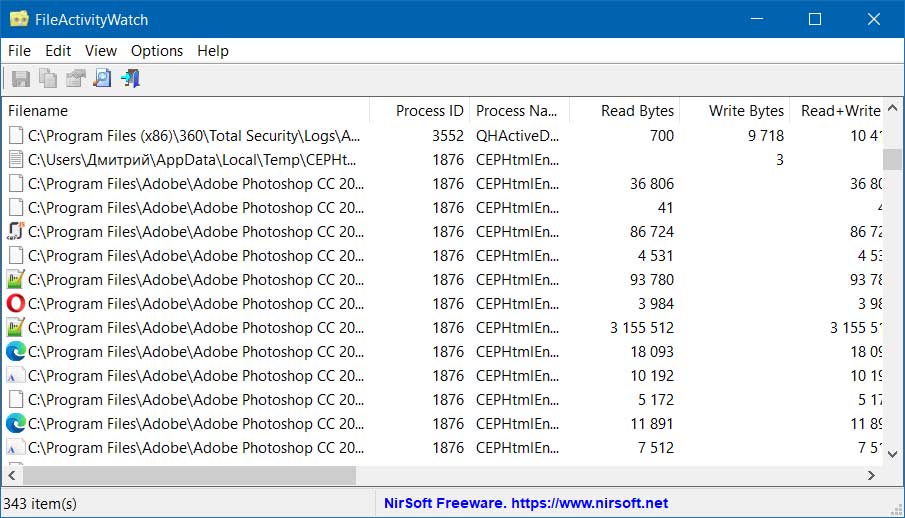905x518 pixels.
Task: Click the horizontal scrollbar thumb
Action: pyautogui.click(x=189, y=476)
